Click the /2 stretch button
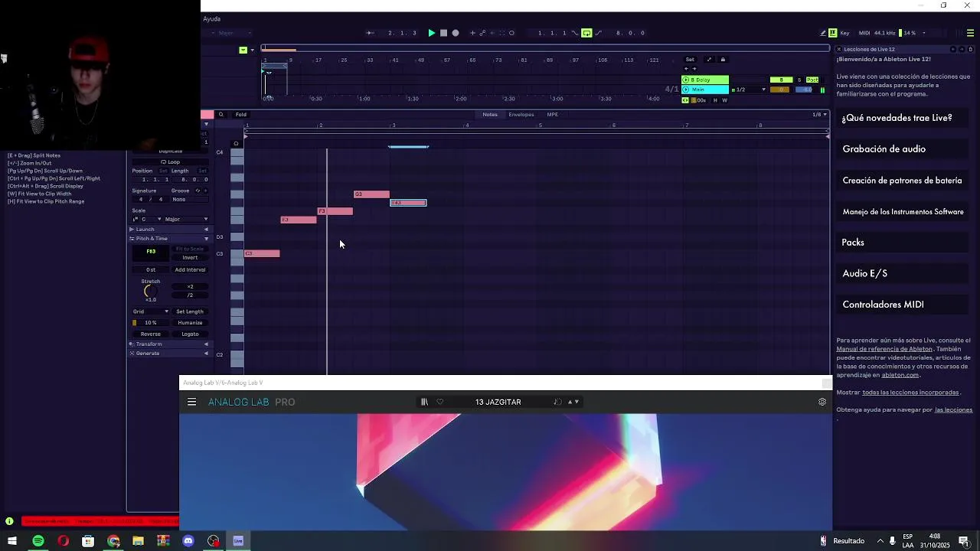980x551 pixels. point(190,295)
